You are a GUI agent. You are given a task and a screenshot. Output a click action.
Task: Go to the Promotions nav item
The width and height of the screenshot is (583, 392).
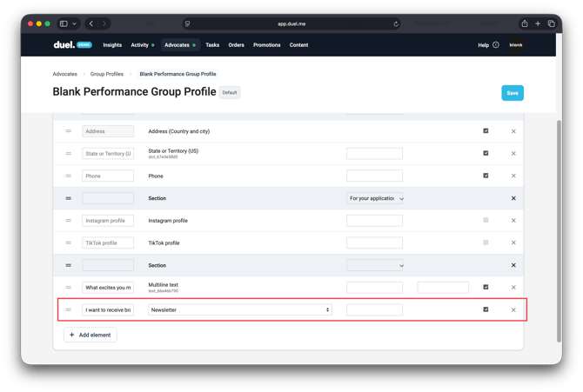[x=267, y=45]
